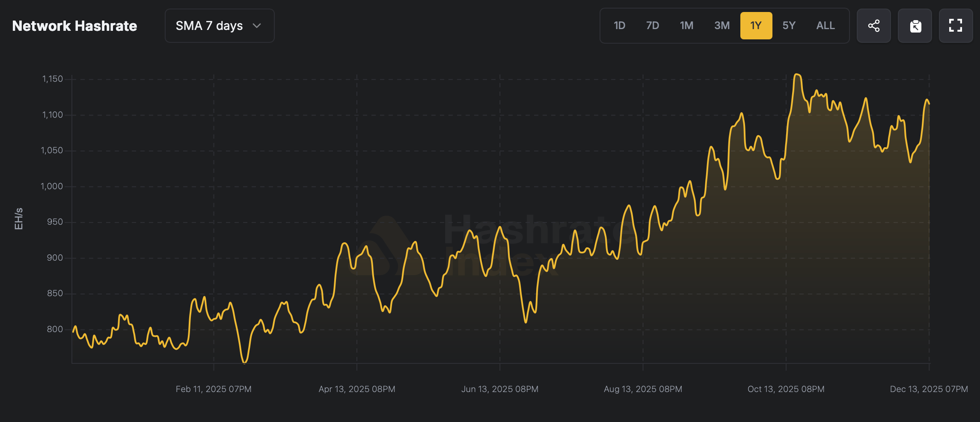The image size is (980, 422).
Task: Click the share chart icon
Action: coord(873,26)
